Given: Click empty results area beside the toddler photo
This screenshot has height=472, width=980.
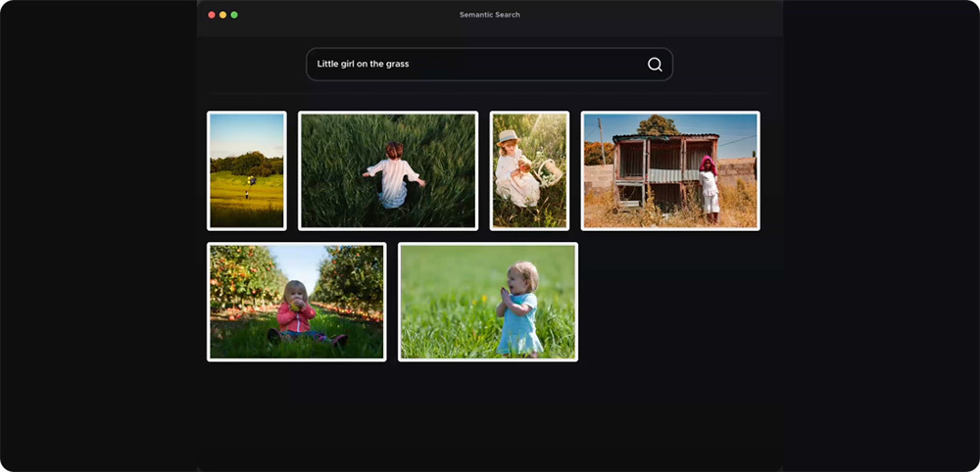Looking at the screenshot, I should point(676,302).
